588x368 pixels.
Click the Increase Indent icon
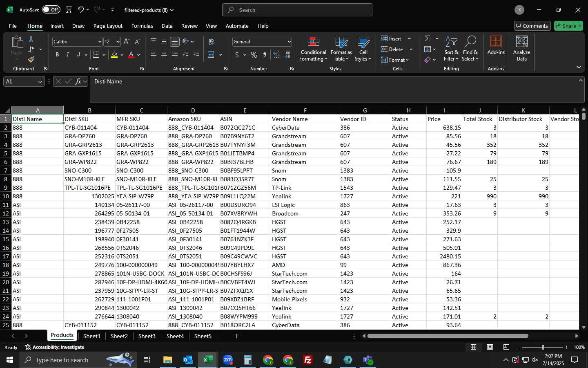coord(196,55)
